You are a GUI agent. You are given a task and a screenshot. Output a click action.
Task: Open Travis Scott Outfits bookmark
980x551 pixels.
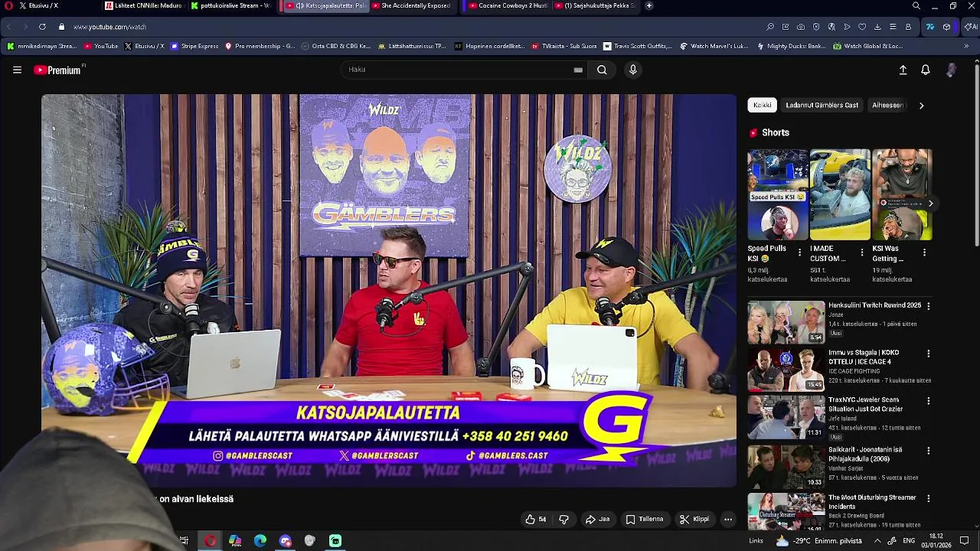[638, 46]
